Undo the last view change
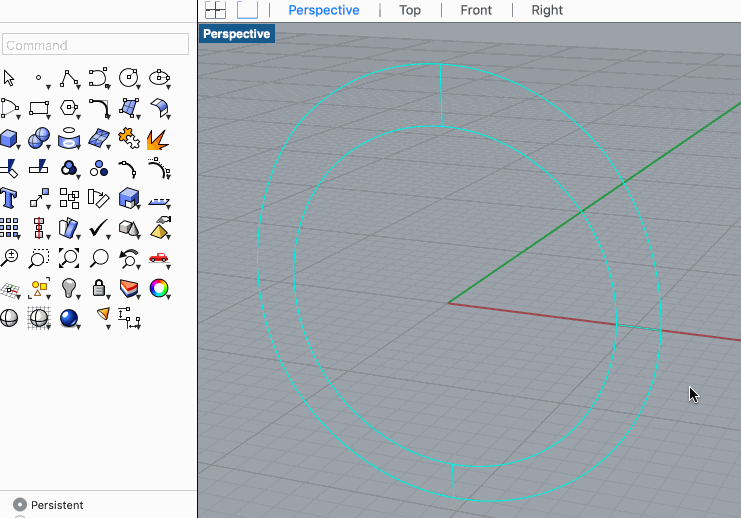Viewport: 741px width, 518px height. click(x=129, y=259)
